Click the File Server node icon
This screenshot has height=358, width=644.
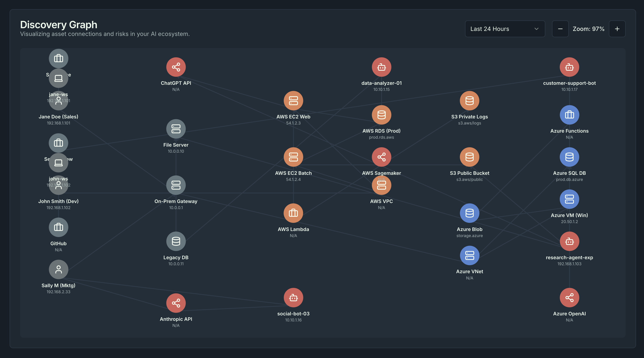[176, 129]
